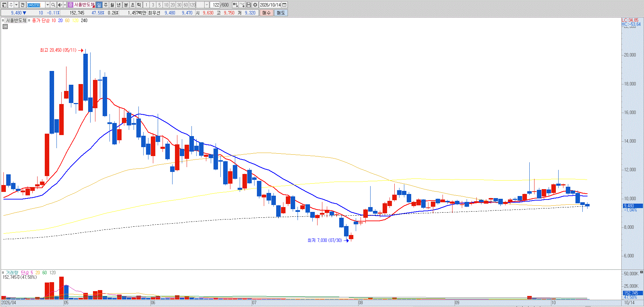Click the 10-period moving average legend
644x307 pixels.
coord(53,20)
